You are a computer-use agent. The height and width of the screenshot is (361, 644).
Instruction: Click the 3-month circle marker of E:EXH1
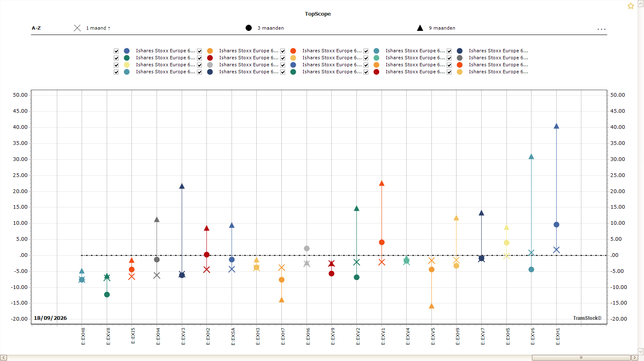[x=556, y=225]
